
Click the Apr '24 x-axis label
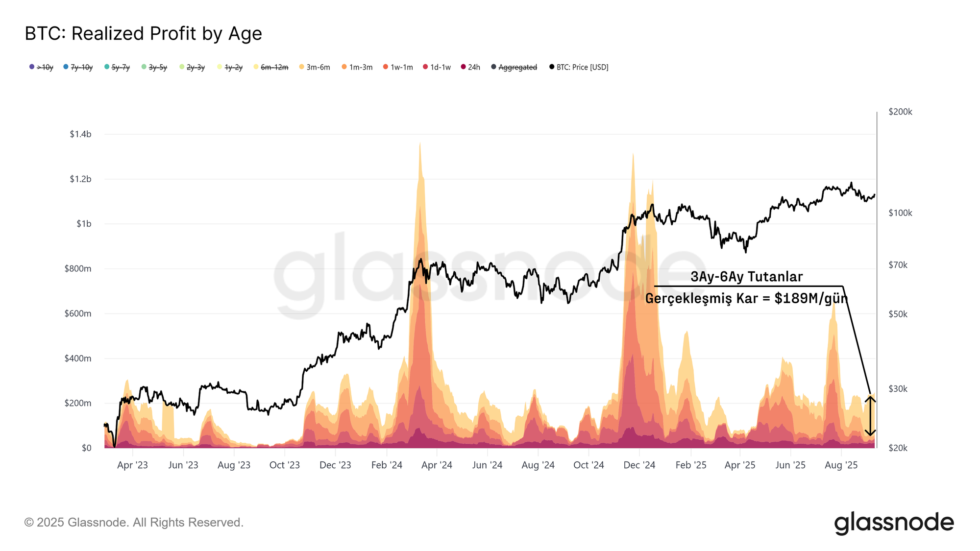pyautogui.click(x=437, y=465)
